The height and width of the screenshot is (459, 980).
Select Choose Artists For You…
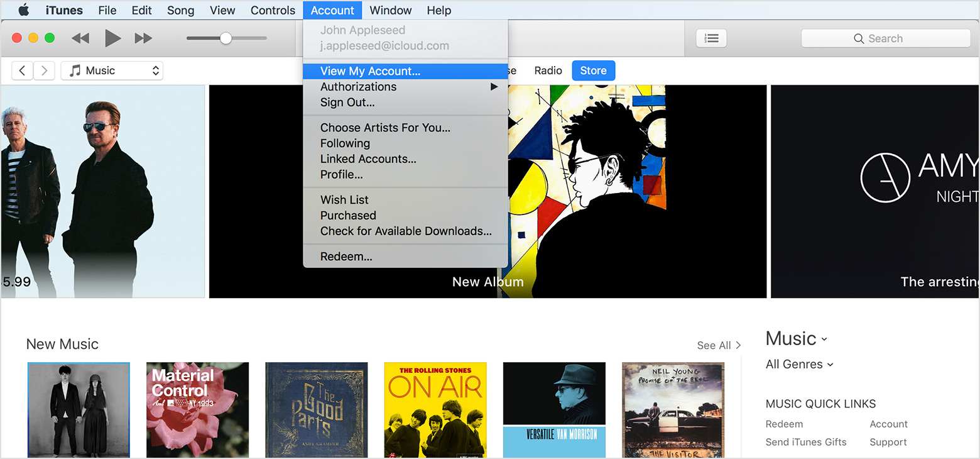coord(405,128)
